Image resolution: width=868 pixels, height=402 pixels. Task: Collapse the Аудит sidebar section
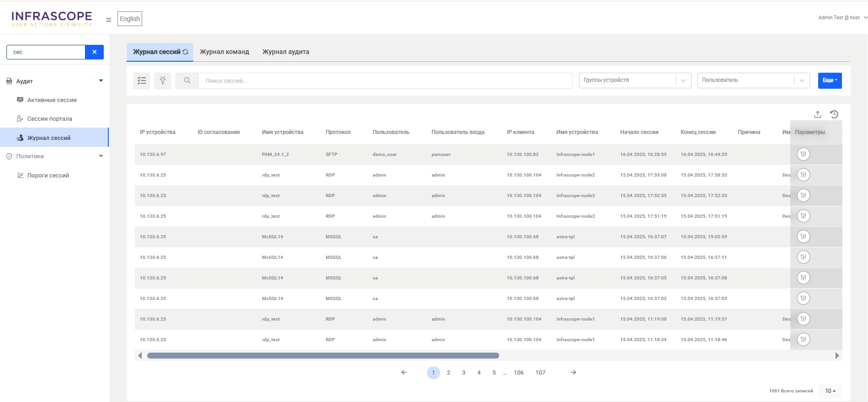point(101,81)
